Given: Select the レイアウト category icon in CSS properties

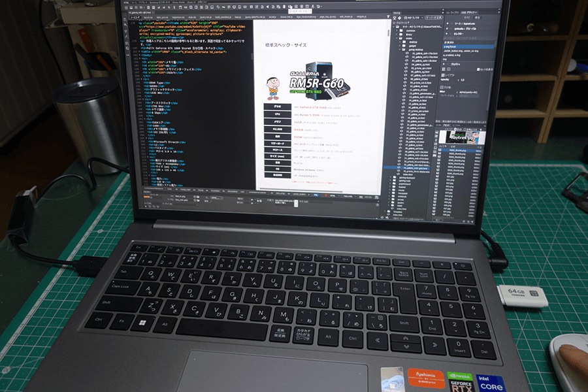Looking at the screenshot, I should coord(443,69).
